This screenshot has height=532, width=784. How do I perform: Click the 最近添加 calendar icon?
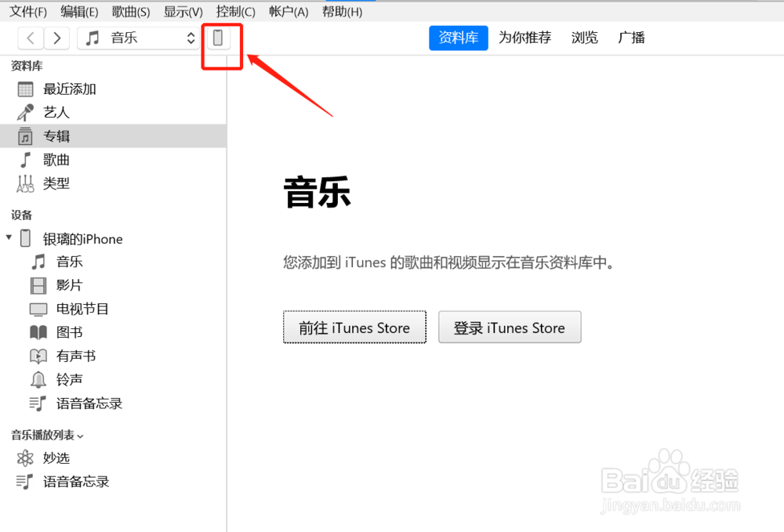pos(25,89)
